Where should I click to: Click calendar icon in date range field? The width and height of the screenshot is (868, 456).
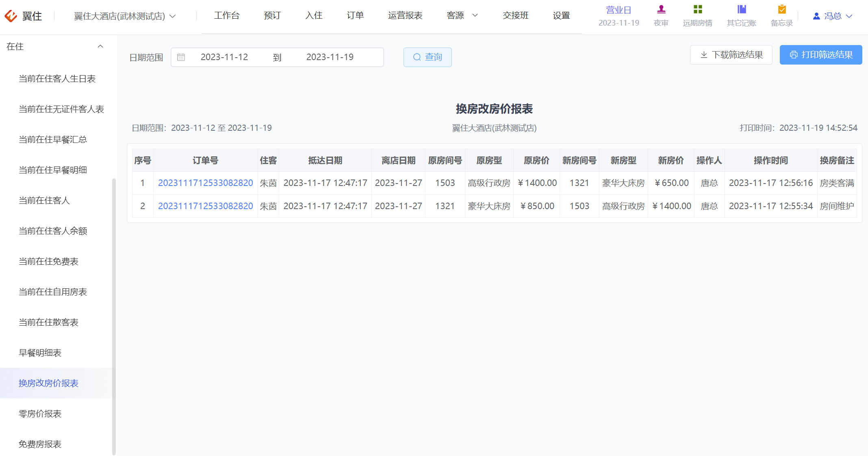(181, 57)
